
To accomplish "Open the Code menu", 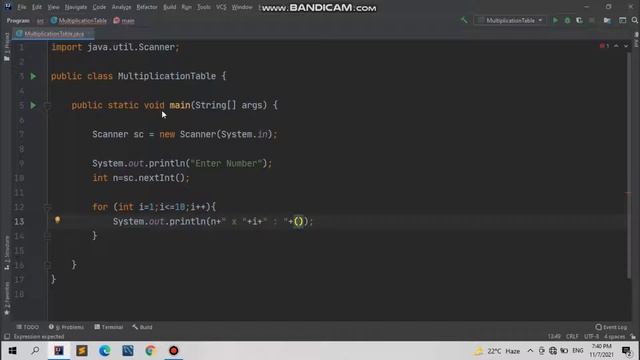I will [x=99, y=7].
